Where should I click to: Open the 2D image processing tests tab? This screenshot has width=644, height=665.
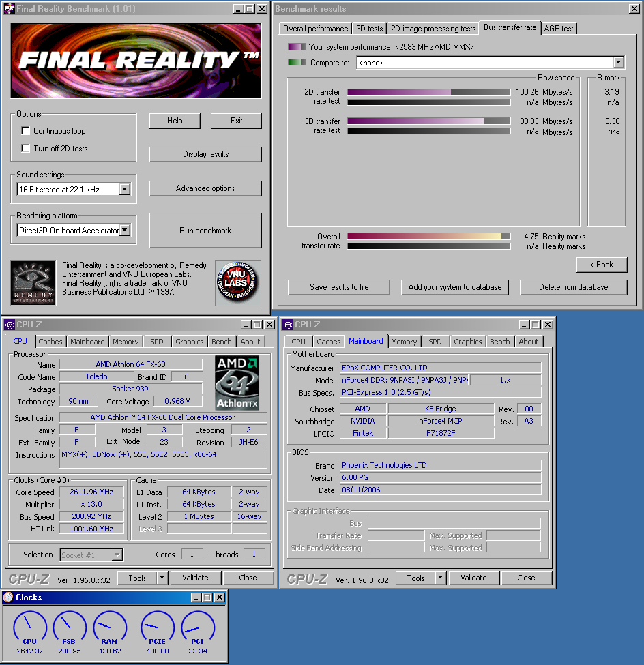point(433,29)
